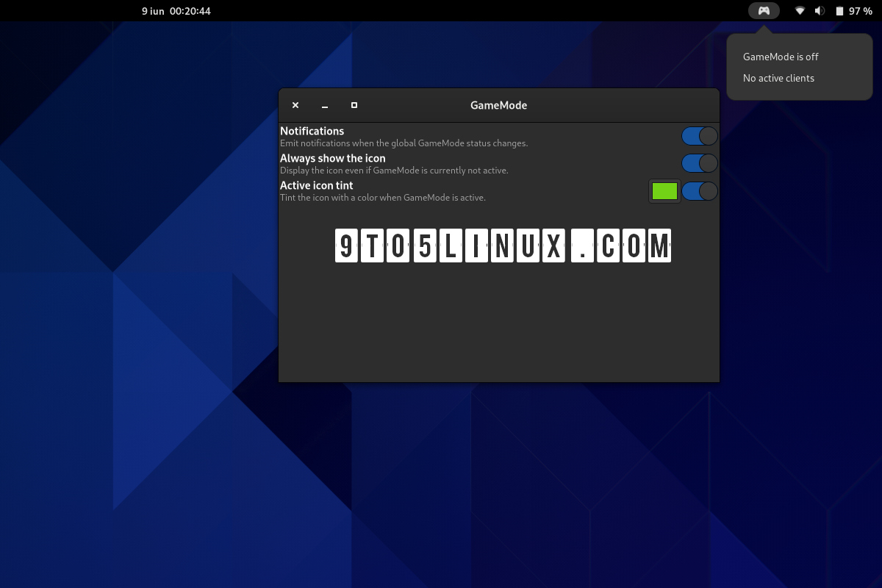This screenshot has width=882, height=588.
Task: Click the maximize icon in the titlebar
Action: [354, 105]
